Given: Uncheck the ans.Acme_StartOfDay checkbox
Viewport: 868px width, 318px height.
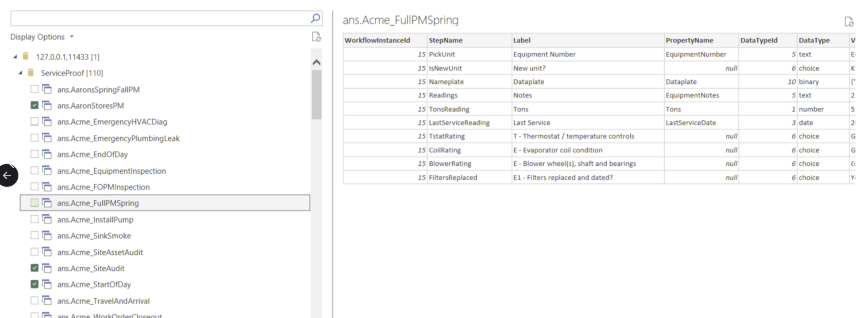Looking at the screenshot, I should coord(34,284).
